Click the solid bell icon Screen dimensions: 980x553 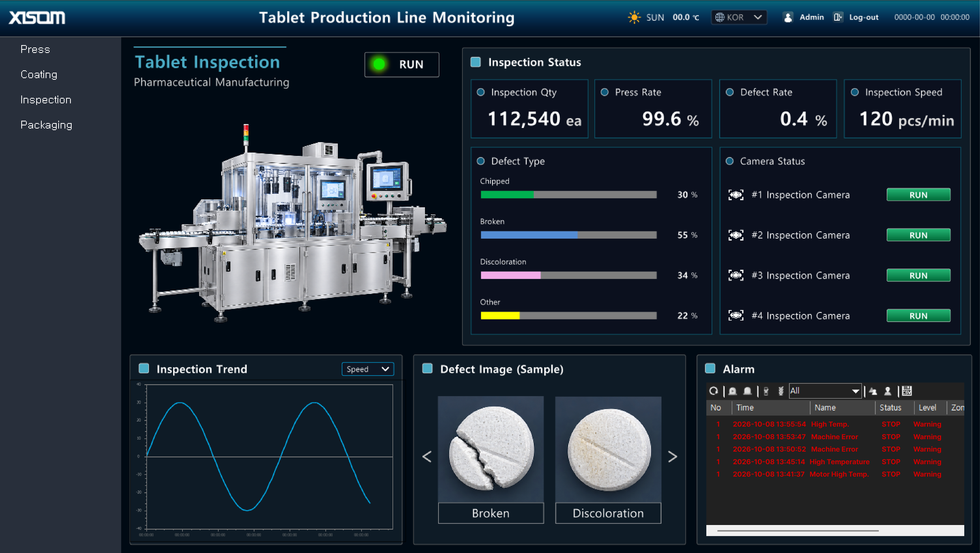coord(748,391)
